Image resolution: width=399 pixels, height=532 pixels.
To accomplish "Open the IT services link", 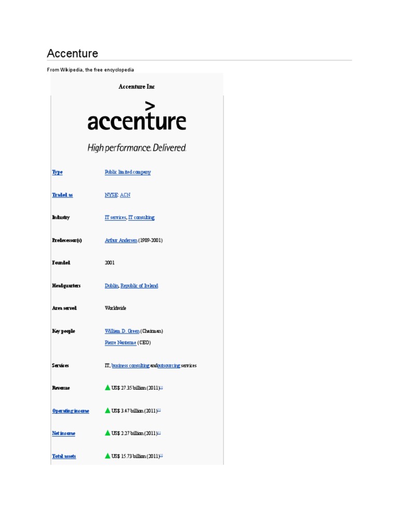I will pos(115,218).
